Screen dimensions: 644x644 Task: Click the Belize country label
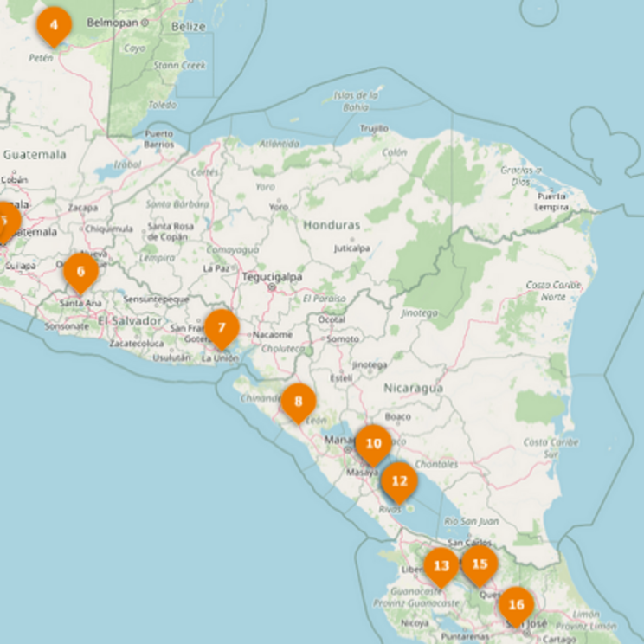click(189, 27)
